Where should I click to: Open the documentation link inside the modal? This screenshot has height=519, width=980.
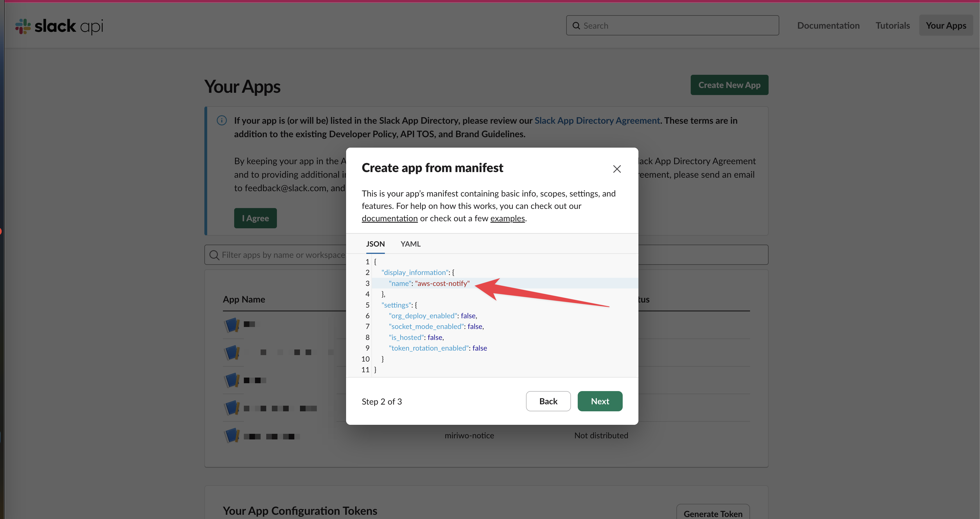(x=389, y=218)
